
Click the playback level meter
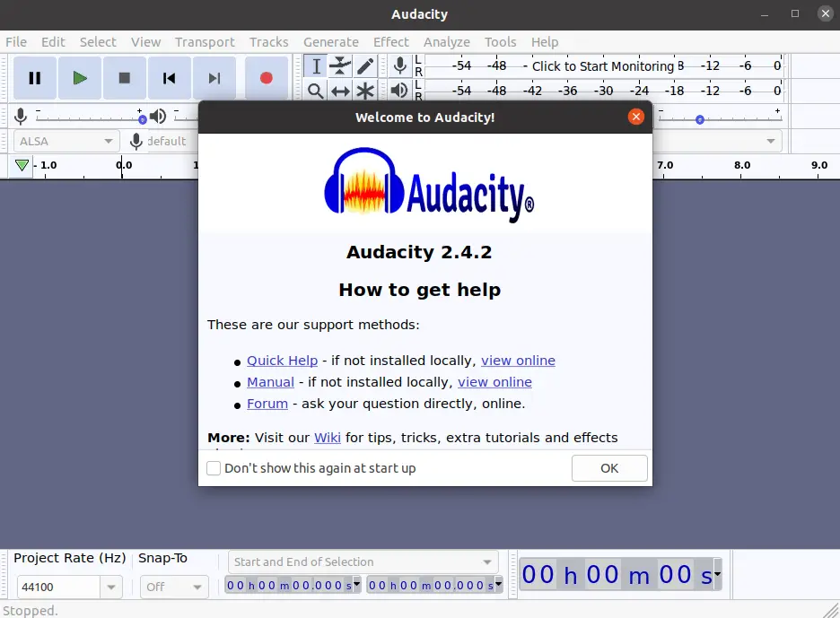[x=603, y=91]
